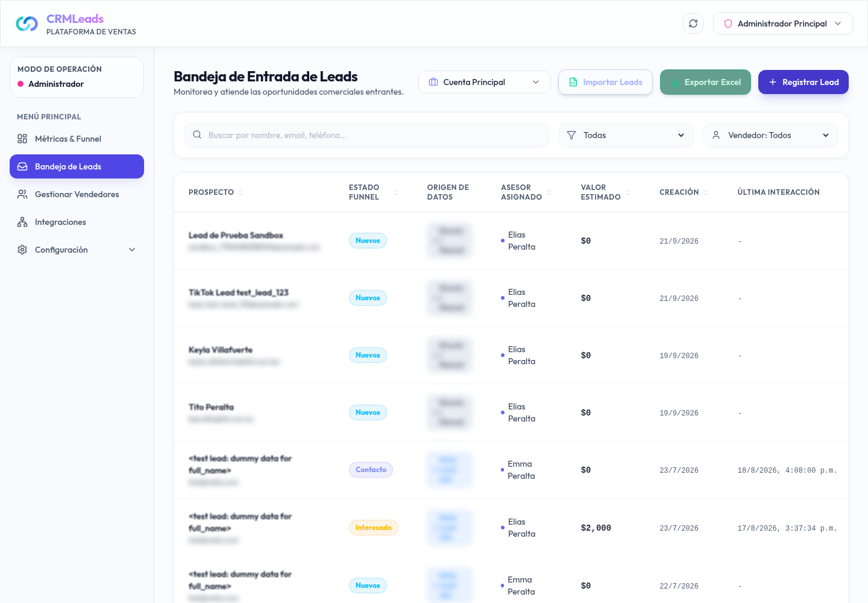The image size is (868, 603).
Task: Click the Interesado status badge
Action: point(374,528)
